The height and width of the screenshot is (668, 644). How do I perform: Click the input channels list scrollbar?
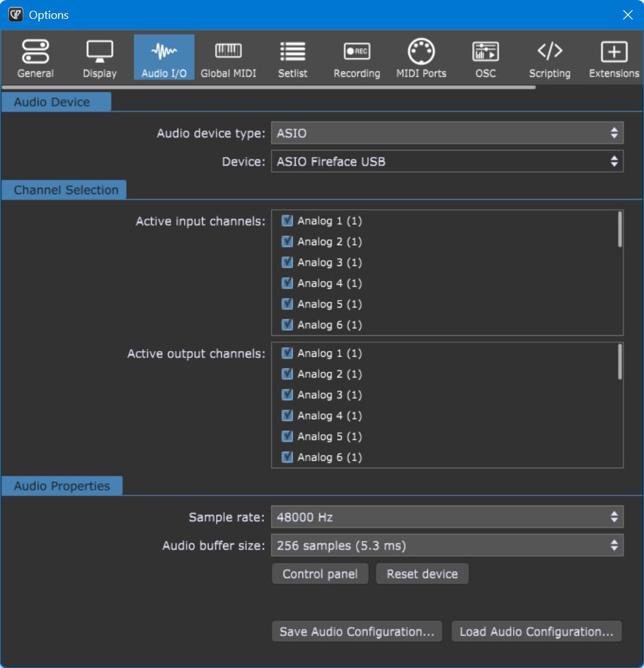[x=620, y=229]
